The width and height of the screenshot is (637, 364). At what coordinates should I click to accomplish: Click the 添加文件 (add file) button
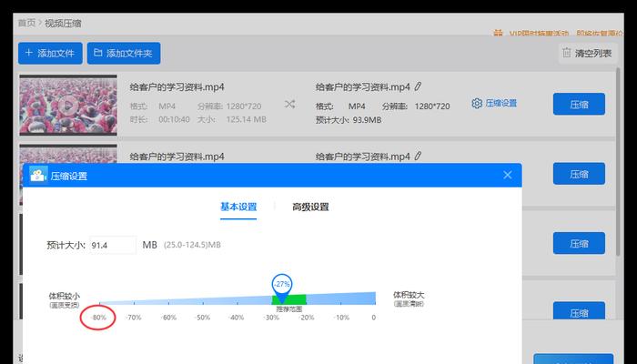pyautogui.click(x=51, y=54)
